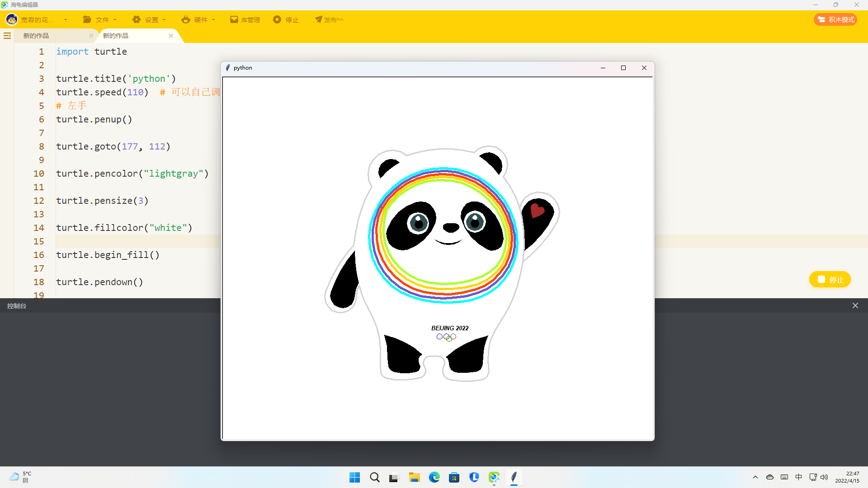Close the 控制台 console panel
The height and width of the screenshot is (488, 868).
[x=855, y=305]
